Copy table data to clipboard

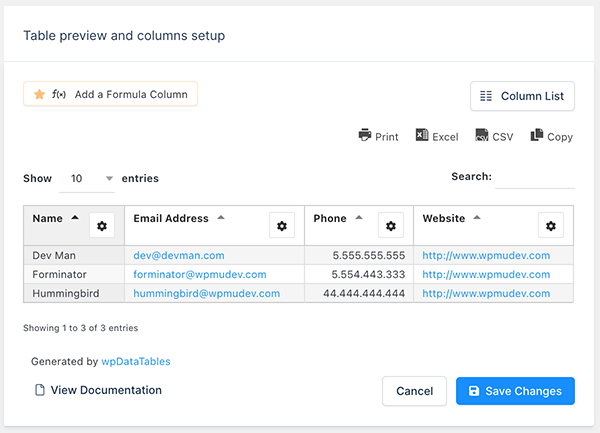click(551, 136)
